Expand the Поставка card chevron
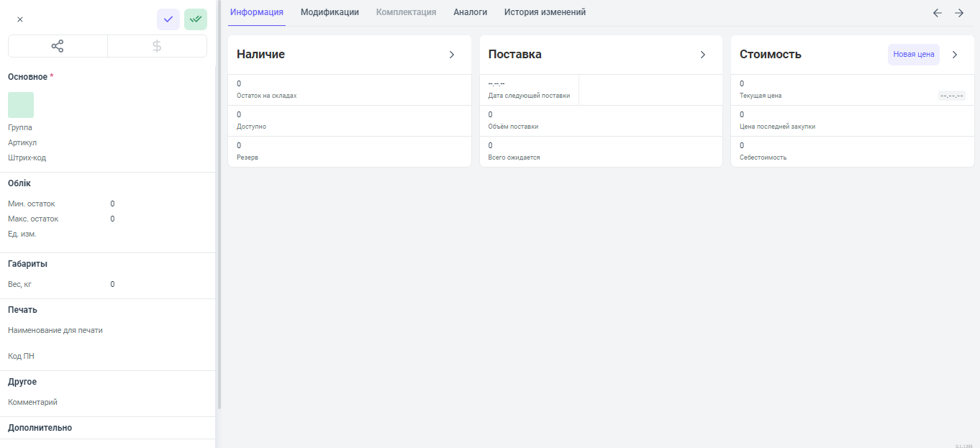This screenshot has width=980, height=448. click(703, 55)
